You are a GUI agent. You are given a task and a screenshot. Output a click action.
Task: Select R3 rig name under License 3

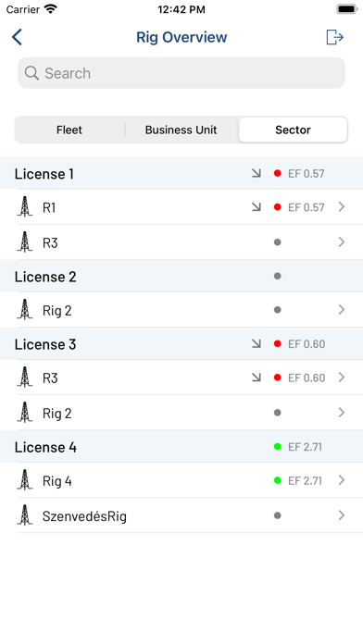50,378
